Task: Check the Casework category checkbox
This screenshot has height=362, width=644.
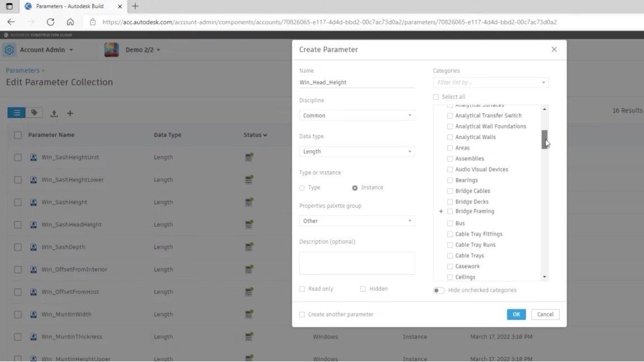Action: coord(449,266)
